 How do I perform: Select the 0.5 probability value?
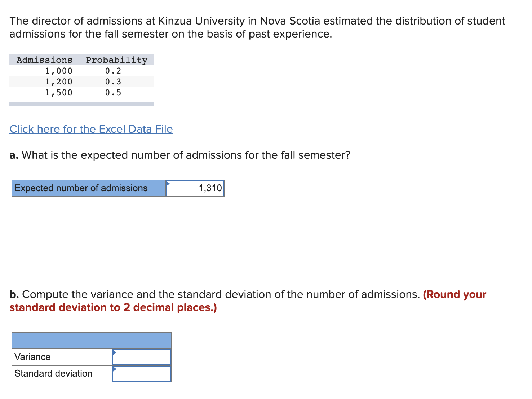[x=113, y=93]
